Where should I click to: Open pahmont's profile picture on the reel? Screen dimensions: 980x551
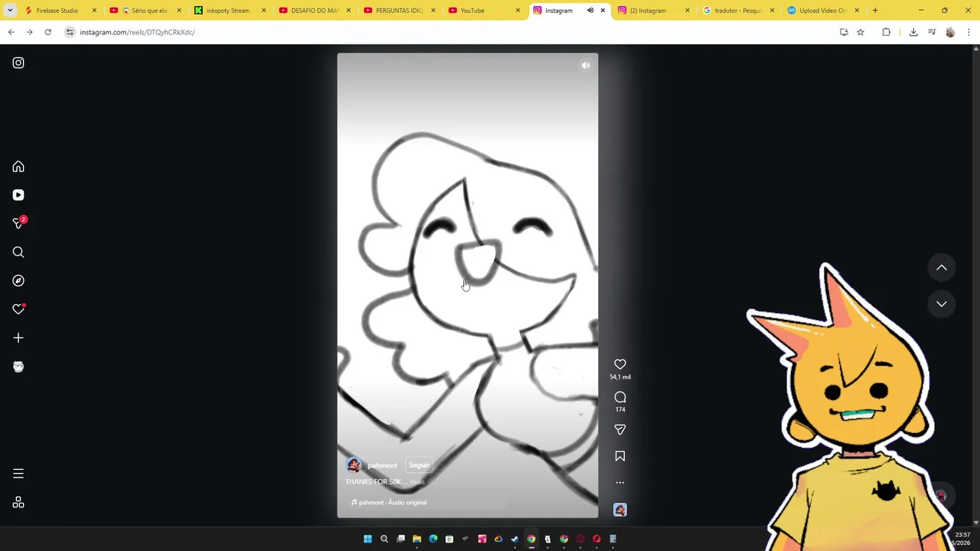[354, 465]
